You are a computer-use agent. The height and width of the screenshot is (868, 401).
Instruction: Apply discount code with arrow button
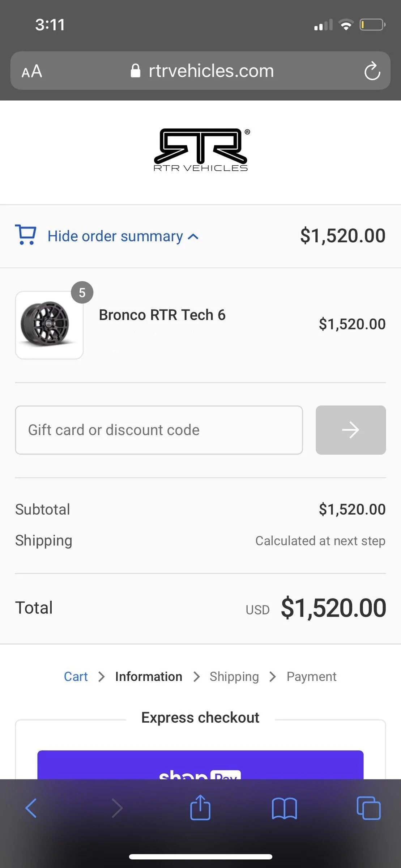point(350,430)
